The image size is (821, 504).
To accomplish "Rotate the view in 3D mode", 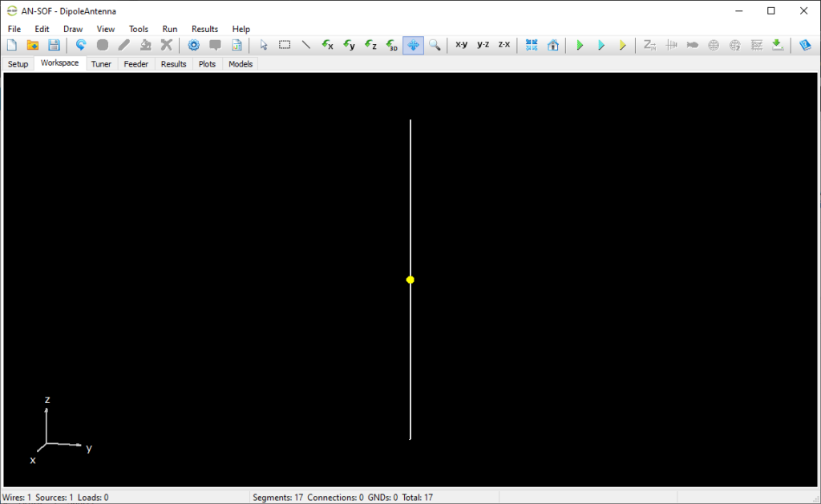I will pyautogui.click(x=392, y=45).
